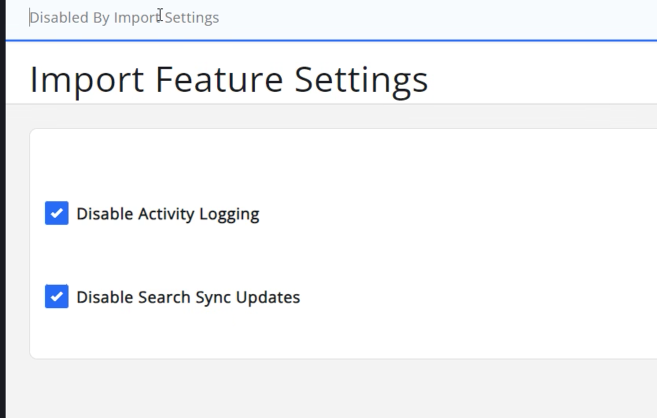Click the blue underline beneath the top field
Screen dimensions: 657x418
330,40
